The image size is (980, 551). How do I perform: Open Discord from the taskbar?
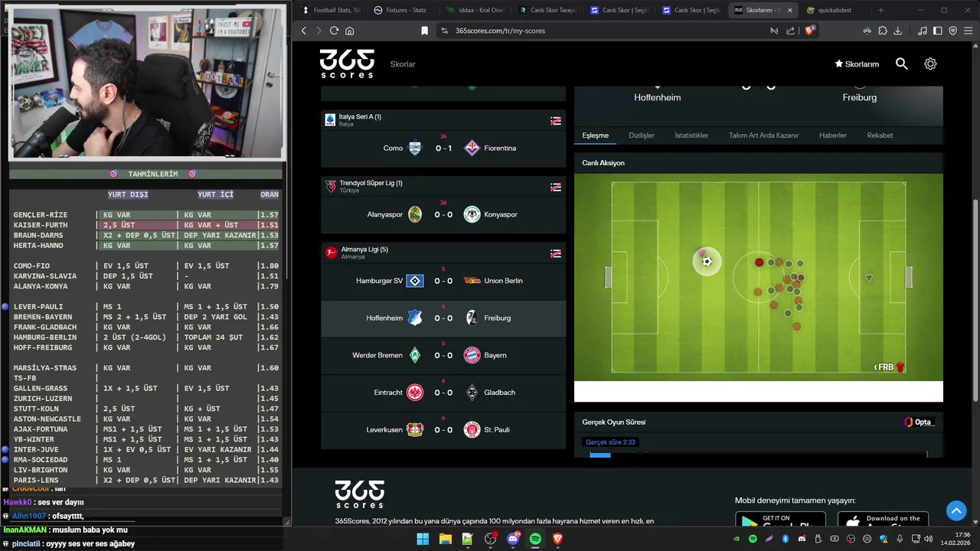click(x=513, y=539)
